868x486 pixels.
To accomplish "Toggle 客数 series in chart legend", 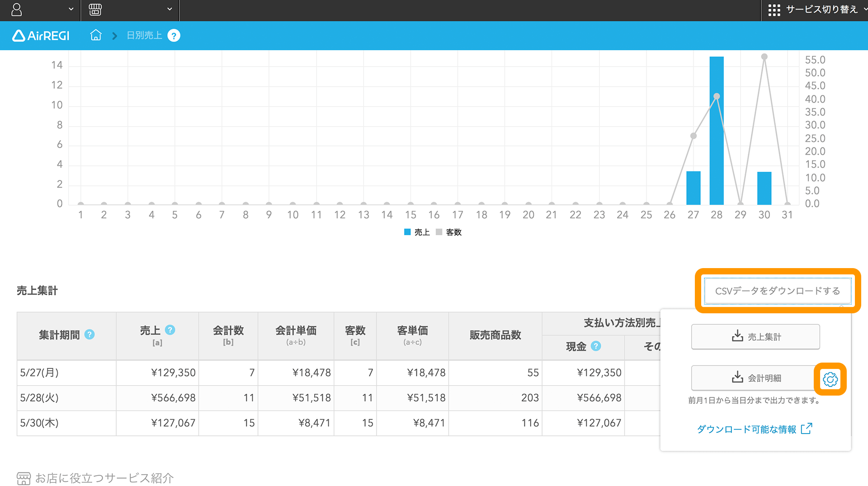I will pyautogui.click(x=448, y=232).
